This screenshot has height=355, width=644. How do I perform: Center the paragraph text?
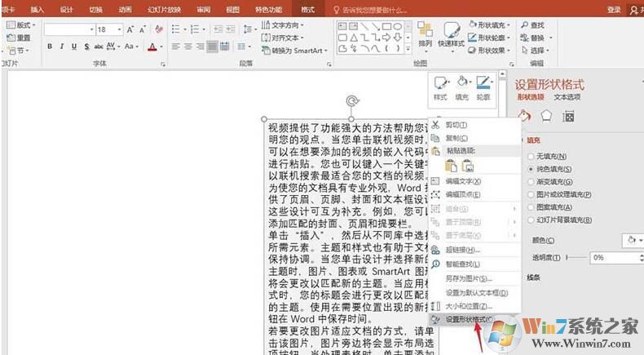tap(188, 47)
